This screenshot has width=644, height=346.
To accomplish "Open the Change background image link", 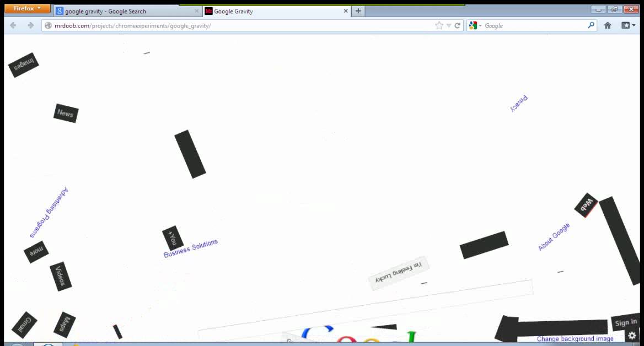I will 575,339.
